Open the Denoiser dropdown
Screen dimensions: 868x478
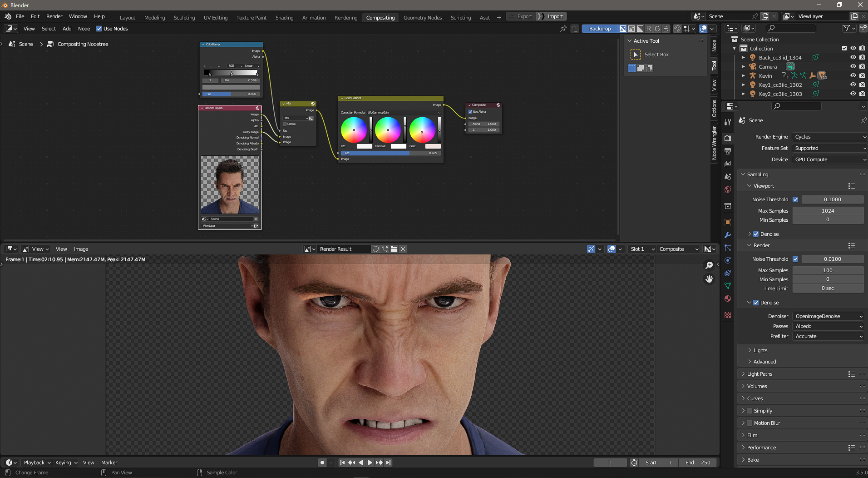click(x=828, y=316)
